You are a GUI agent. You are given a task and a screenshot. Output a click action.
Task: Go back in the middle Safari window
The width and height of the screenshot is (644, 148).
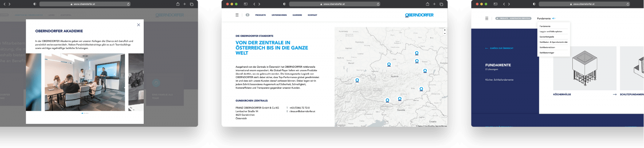click(x=254, y=4)
